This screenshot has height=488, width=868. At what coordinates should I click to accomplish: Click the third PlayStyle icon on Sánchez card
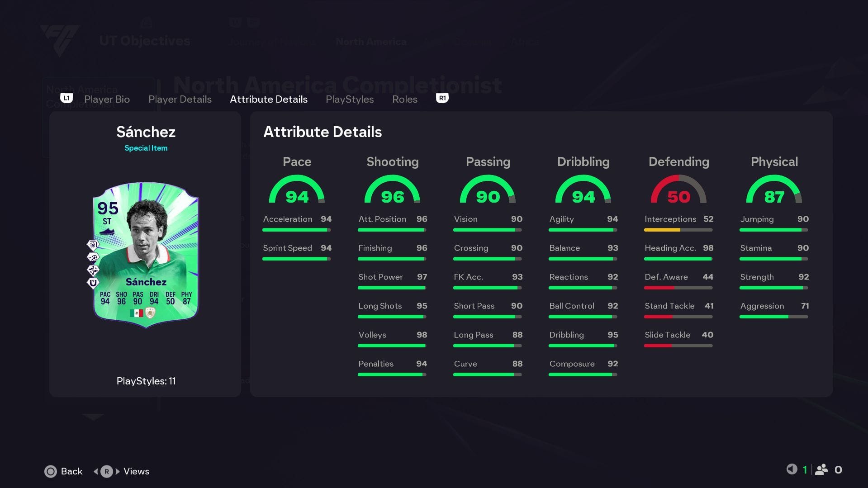(x=93, y=270)
